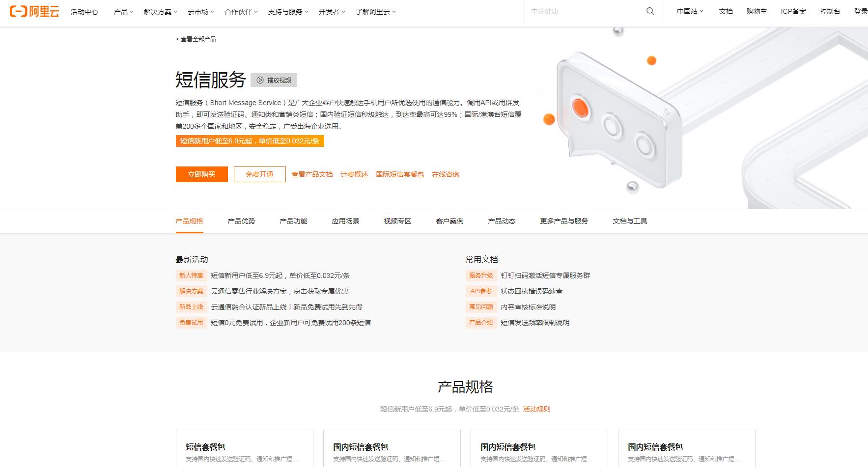The height and width of the screenshot is (467, 868).
Task: Select the 产品优势 tab
Action: click(241, 221)
